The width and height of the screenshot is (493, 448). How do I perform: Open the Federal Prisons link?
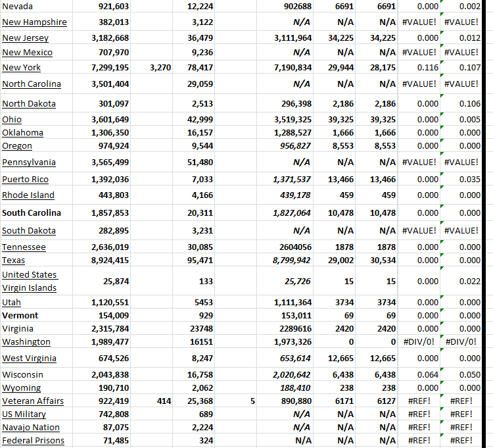[33, 441]
